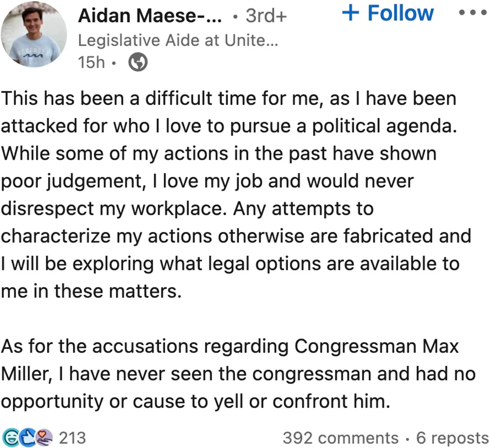Screen dimensions: 489x448
Task: Open Aidan Maese's profile photo
Action: [34, 34]
